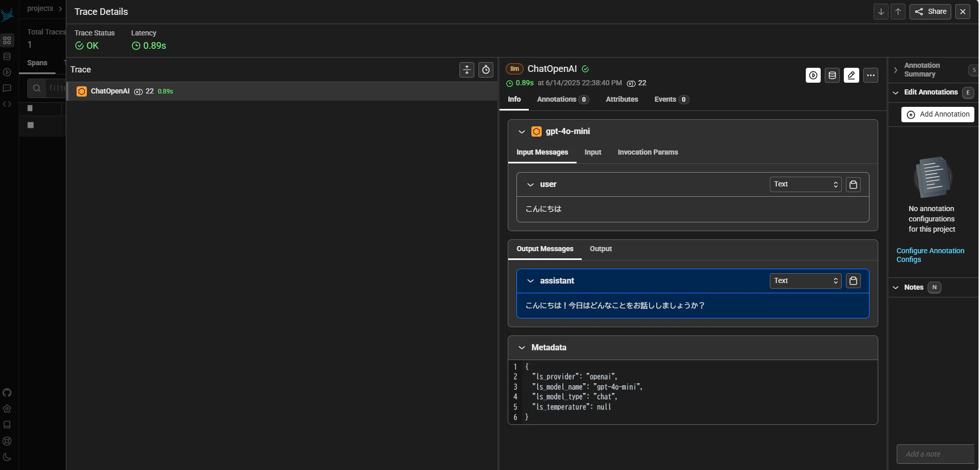Click the Add a note input field

click(x=936, y=454)
